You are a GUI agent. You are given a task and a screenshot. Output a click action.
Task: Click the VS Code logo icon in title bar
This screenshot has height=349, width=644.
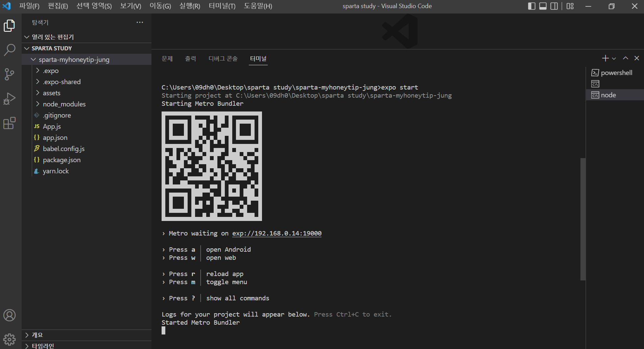pyautogui.click(x=7, y=6)
